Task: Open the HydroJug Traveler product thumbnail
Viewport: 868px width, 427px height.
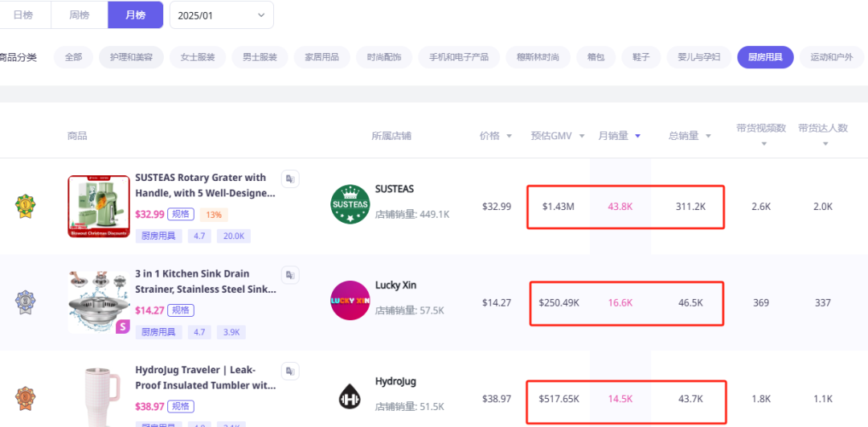Action: click(x=99, y=396)
